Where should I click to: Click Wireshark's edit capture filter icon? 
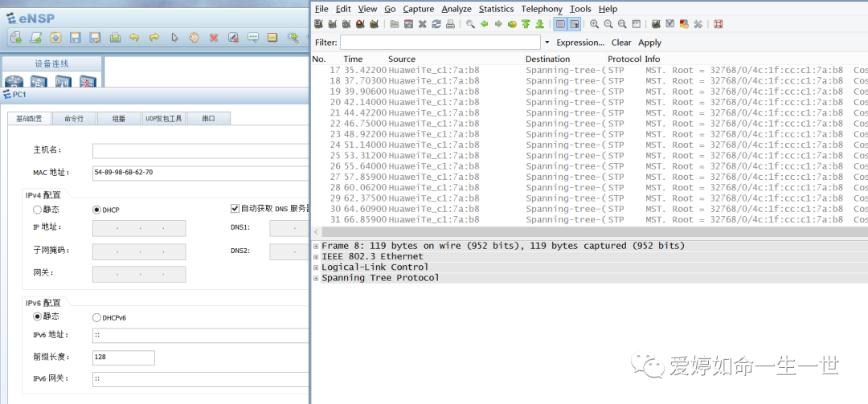(x=656, y=24)
